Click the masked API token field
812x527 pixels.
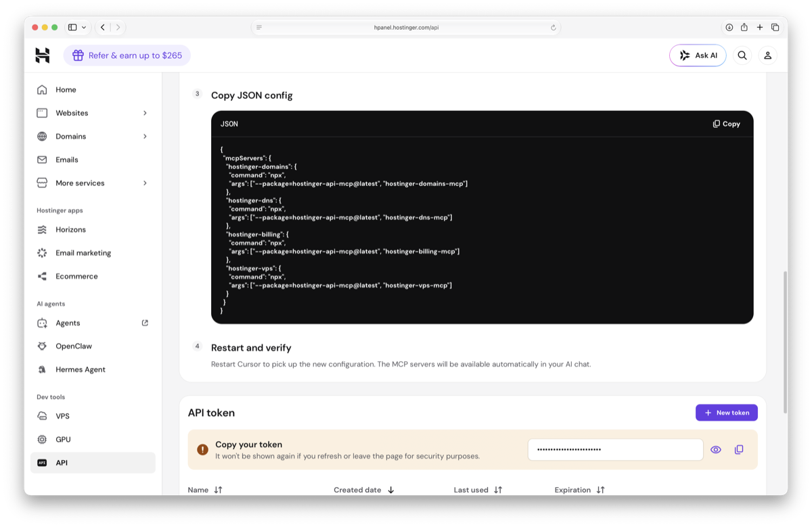(x=616, y=449)
